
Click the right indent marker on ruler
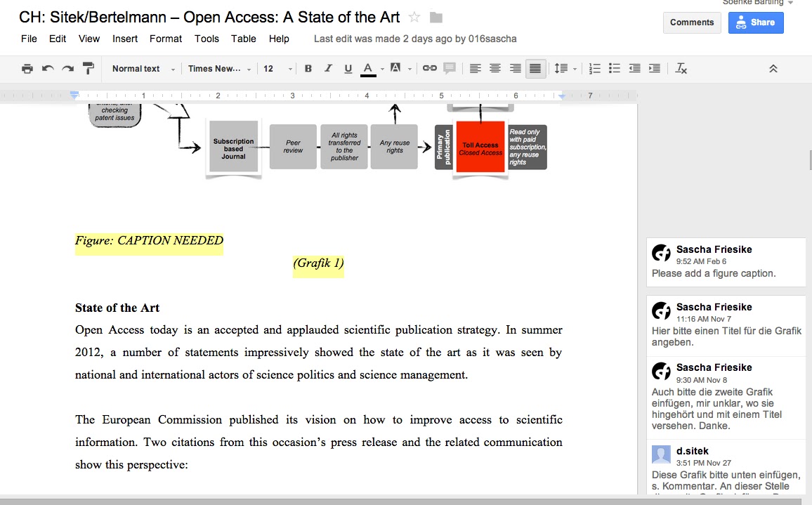coord(562,96)
